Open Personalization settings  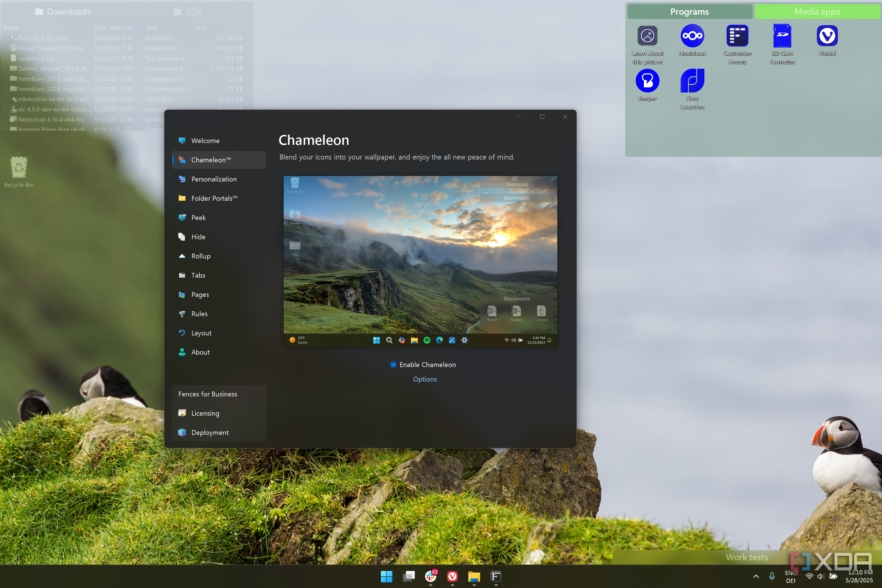219,179
